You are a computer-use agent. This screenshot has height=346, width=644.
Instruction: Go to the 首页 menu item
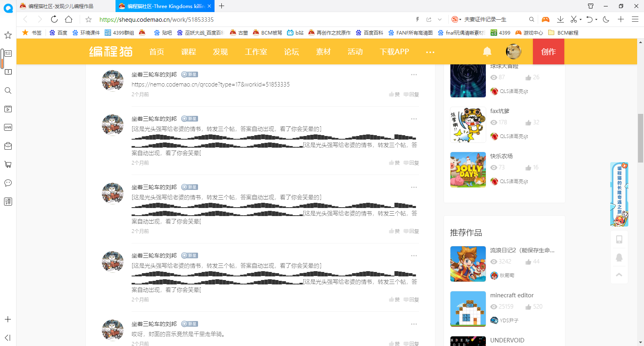click(157, 51)
